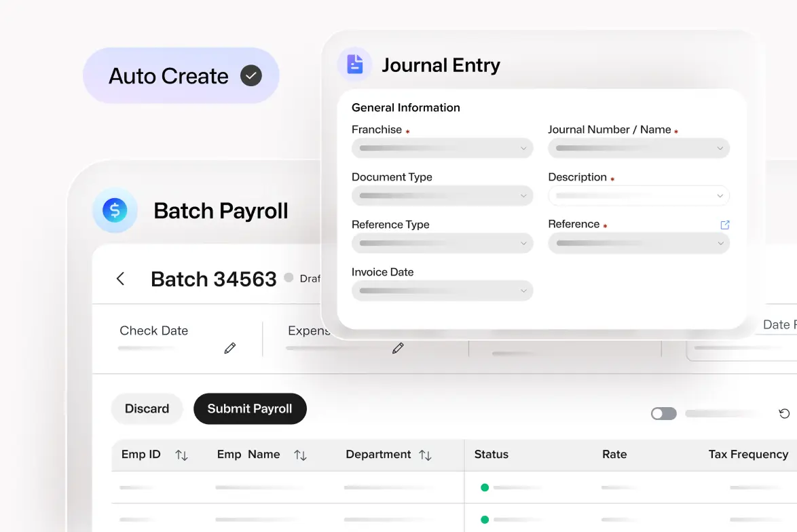Screen dimensions: 797x532
Task: Click the Department column header
Action: 378,454
